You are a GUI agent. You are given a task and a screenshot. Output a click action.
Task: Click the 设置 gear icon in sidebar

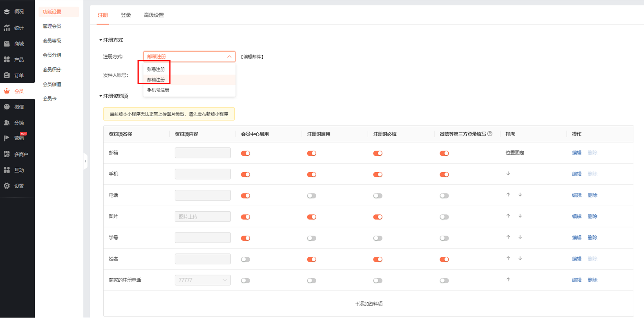click(x=7, y=186)
